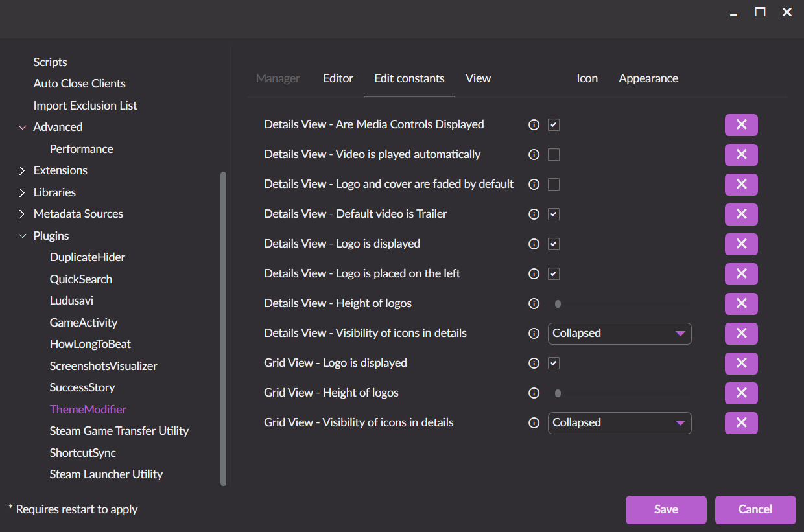Uncheck Grid View Logo is displayed
Viewport: 804px width, 532px height.
(554, 364)
